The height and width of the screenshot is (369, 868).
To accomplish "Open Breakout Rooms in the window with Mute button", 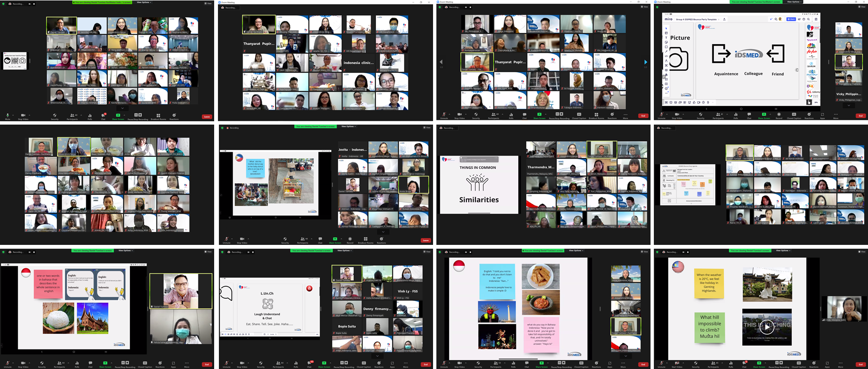I will [158, 116].
